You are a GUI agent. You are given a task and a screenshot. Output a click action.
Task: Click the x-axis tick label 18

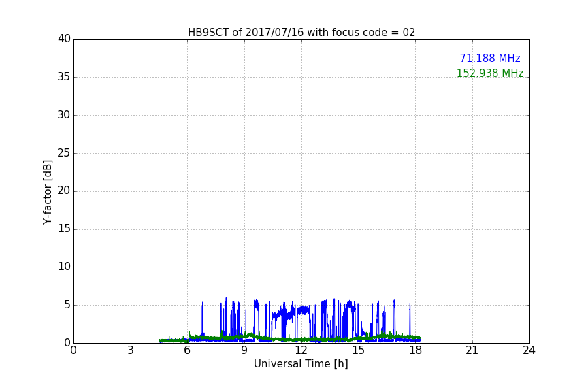point(415,350)
